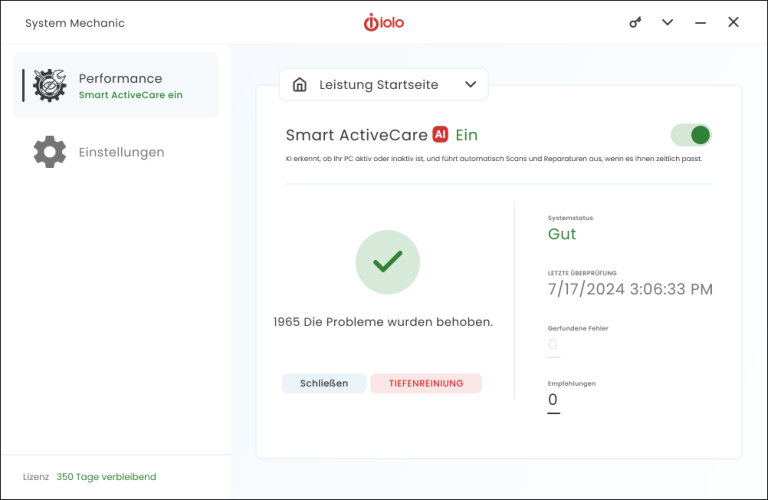The height and width of the screenshot is (500, 768).
Task: Click 350 Tage verbleibend license text
Action: click(x=106, y=476)
